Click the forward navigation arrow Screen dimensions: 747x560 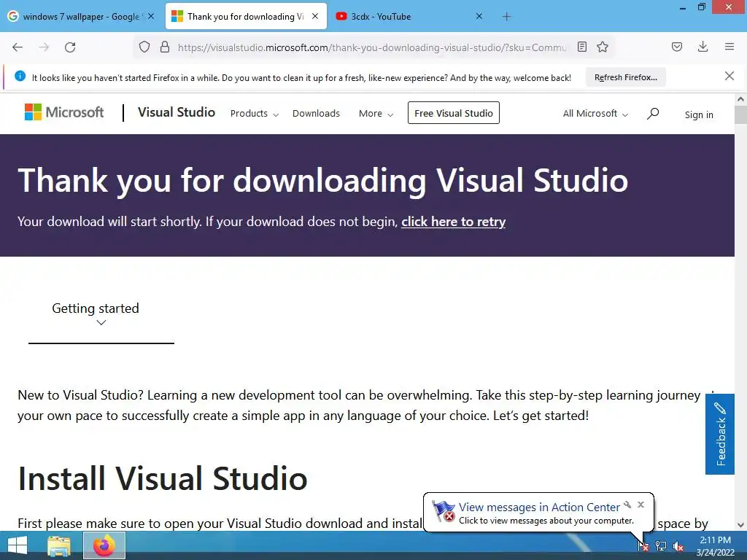(x=44, y=47)
